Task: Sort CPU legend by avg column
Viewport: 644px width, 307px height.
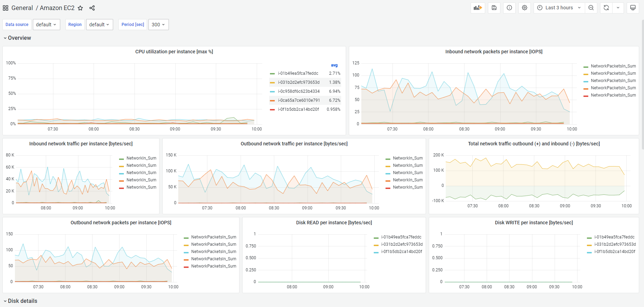Action: (x=334, y=65)
